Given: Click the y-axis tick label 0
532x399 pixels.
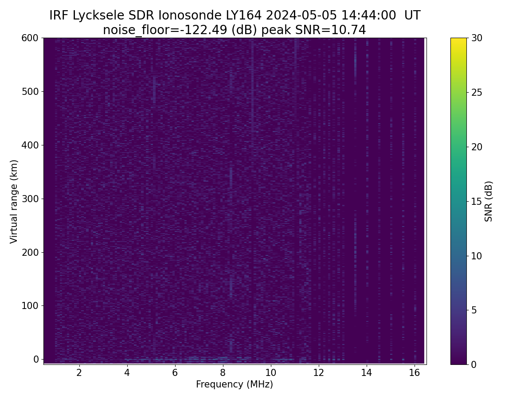Looking at the screenshot, I should 36,359.
